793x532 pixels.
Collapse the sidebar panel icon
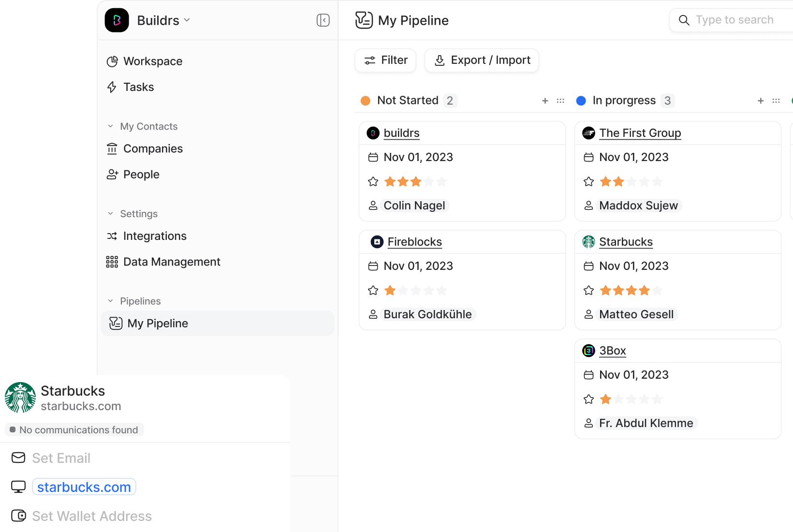[323, 20]
